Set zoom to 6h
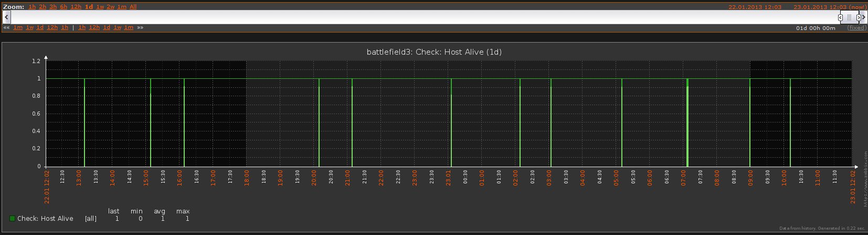Viewport: 868px width, 235px height. [x=63, y=7]
